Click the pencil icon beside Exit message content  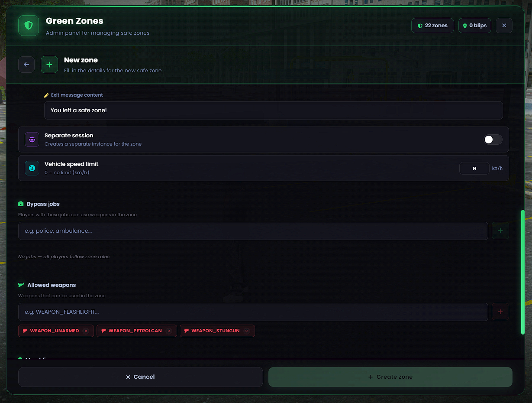tap(46, 95)
